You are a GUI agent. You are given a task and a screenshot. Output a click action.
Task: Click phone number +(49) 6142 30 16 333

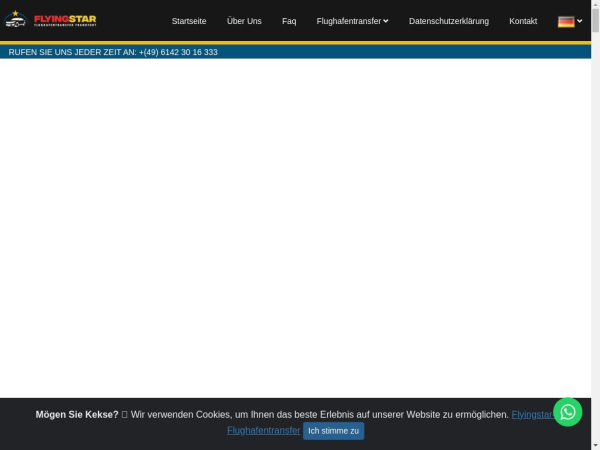pos(178,52)
